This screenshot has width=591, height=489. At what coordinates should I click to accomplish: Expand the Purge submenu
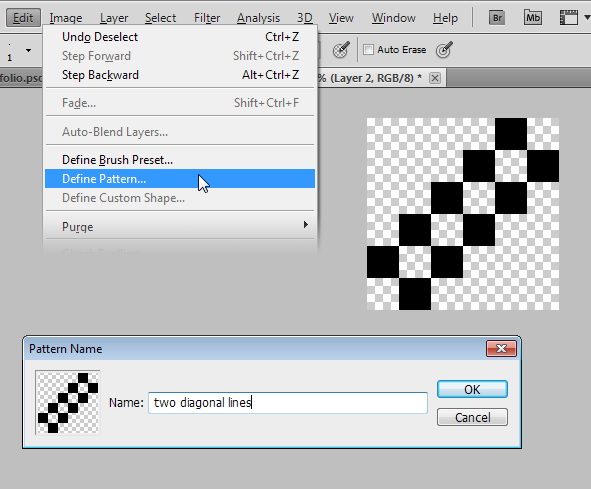tap(180, 227)
